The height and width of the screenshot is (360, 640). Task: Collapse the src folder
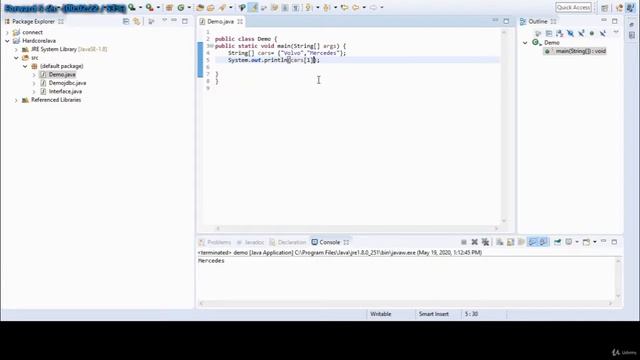pos(16,58)
